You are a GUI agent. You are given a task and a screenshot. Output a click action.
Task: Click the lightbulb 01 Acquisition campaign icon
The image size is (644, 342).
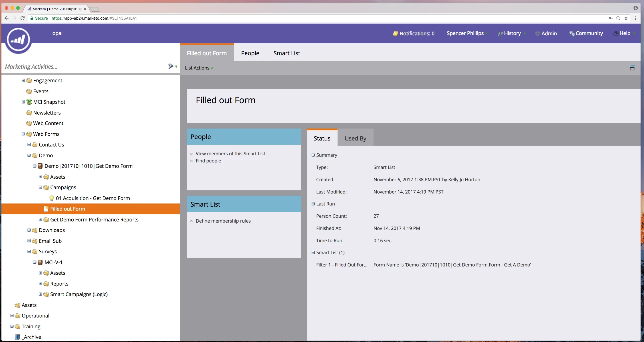52,198
